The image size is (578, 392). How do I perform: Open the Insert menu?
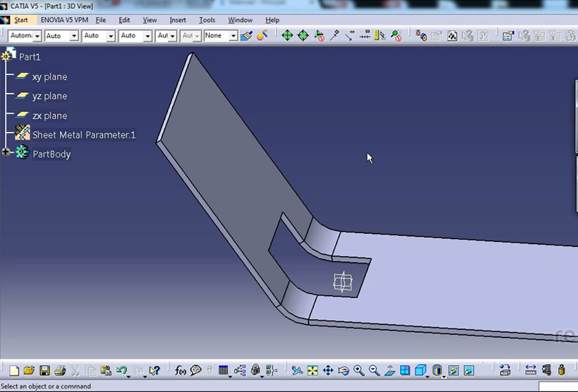tap(178, 20)
